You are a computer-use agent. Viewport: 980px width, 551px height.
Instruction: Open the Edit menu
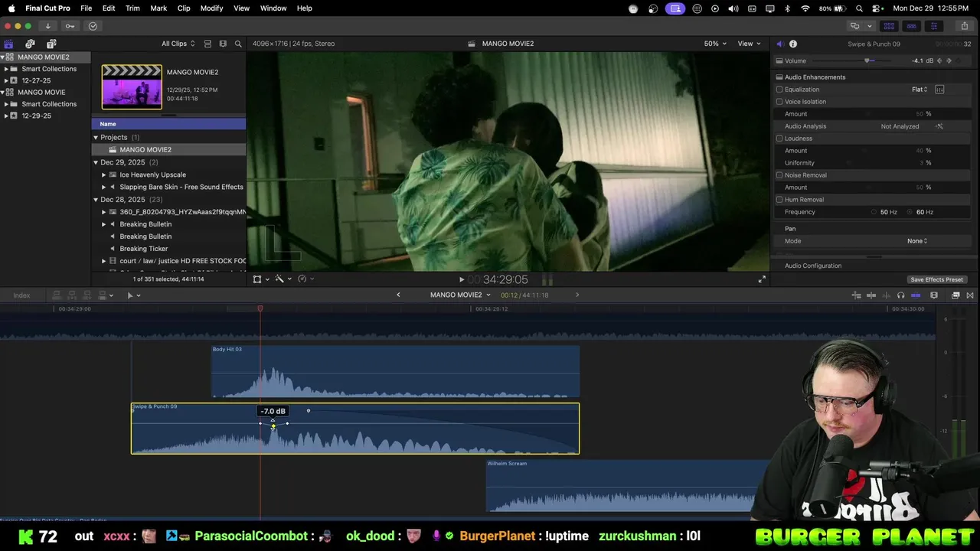109,8
